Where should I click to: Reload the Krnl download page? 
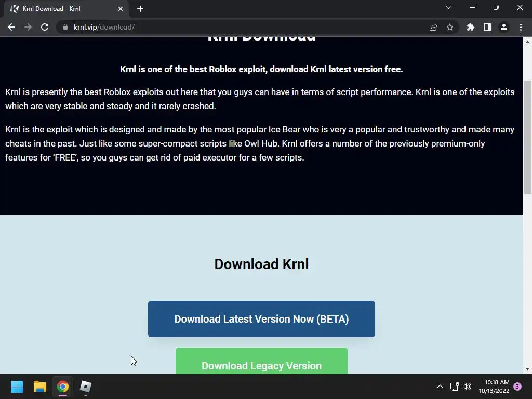coord(45,27)
